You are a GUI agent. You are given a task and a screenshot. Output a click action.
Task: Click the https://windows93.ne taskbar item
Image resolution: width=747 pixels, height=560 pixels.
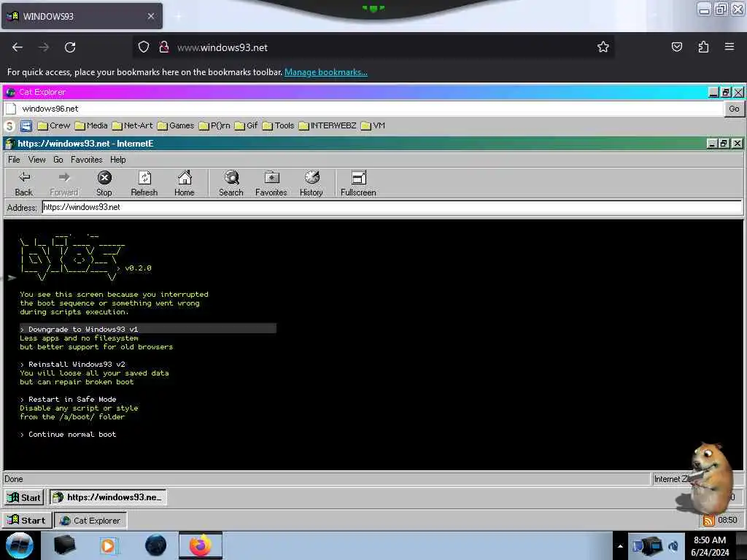pyautogui.click(x=108, y=497)
